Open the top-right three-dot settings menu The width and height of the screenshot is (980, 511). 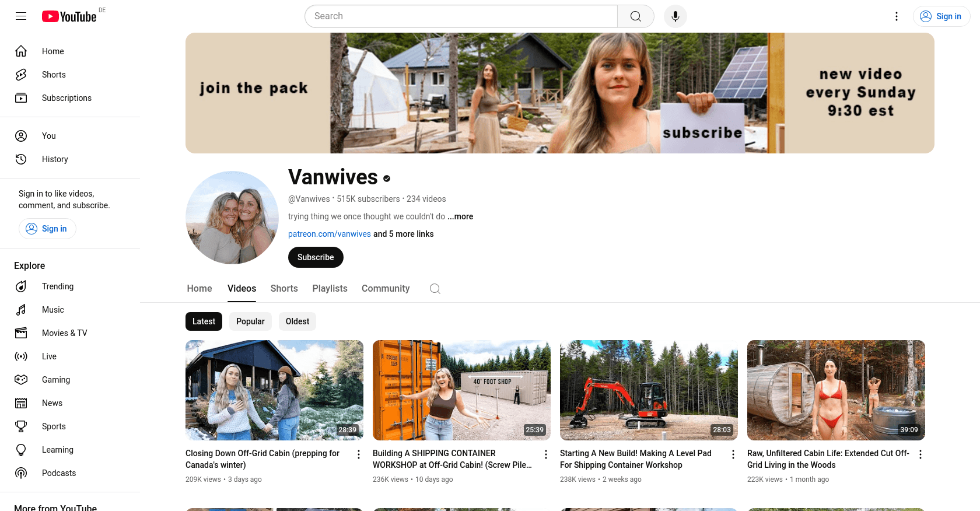[897, 16]
